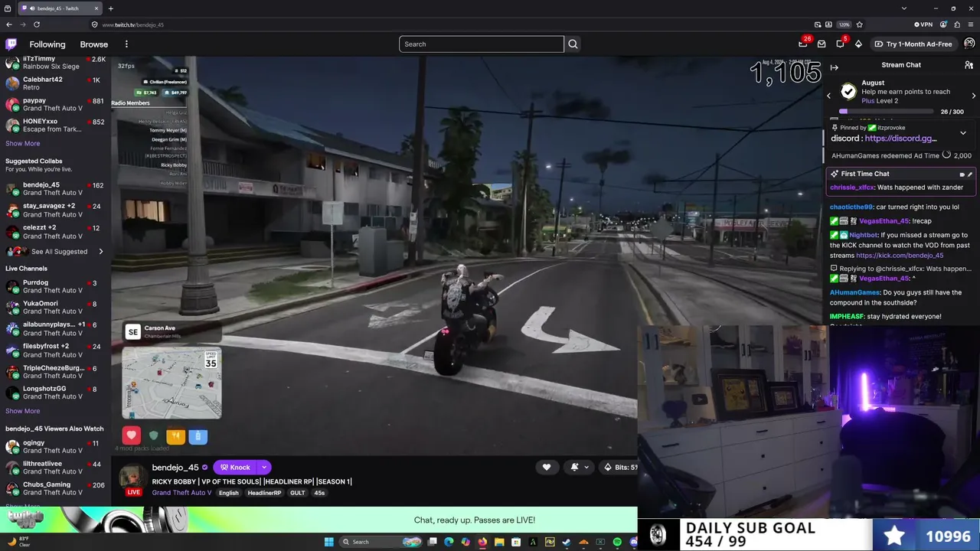Expand See All Suggested arrow
The image size is (980, 551).
click(100, 252)
